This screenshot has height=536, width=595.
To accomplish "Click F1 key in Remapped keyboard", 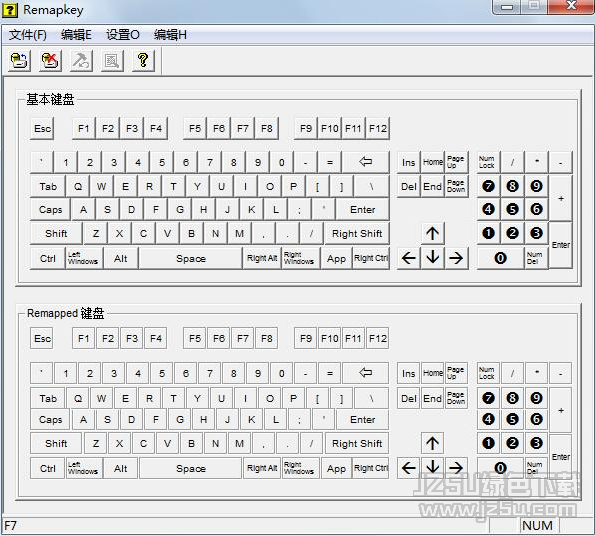I will click(83, 338).
